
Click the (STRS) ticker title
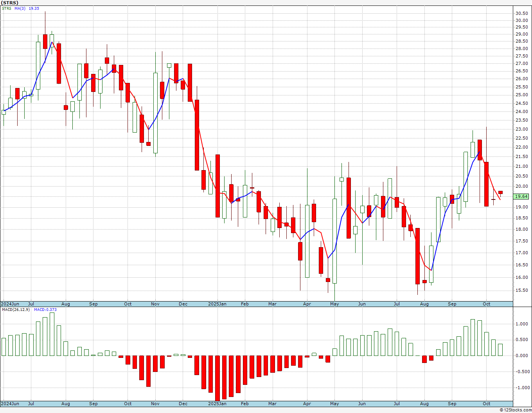click(9, 3)
